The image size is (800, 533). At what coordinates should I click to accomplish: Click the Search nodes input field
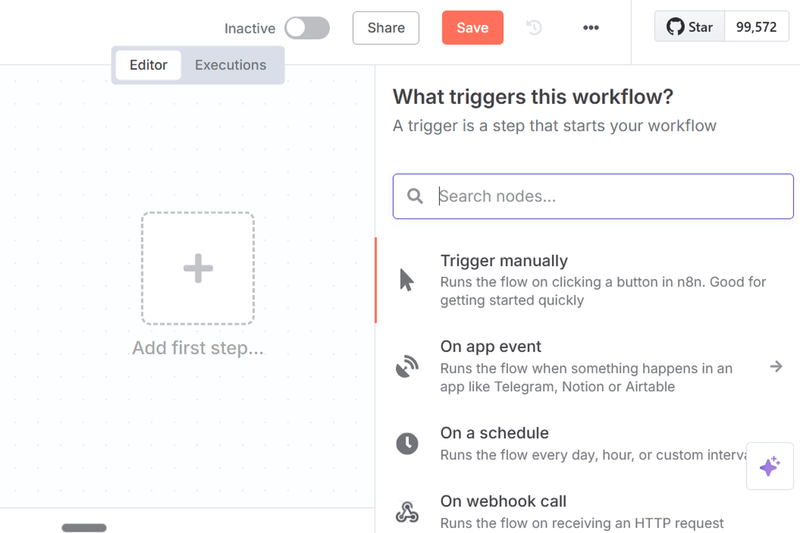[610, 196]
